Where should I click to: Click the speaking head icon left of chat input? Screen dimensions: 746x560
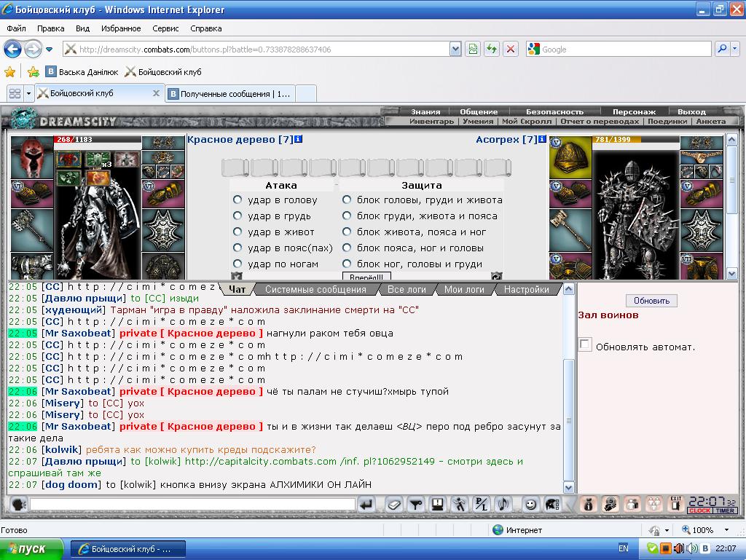(19, 504)
